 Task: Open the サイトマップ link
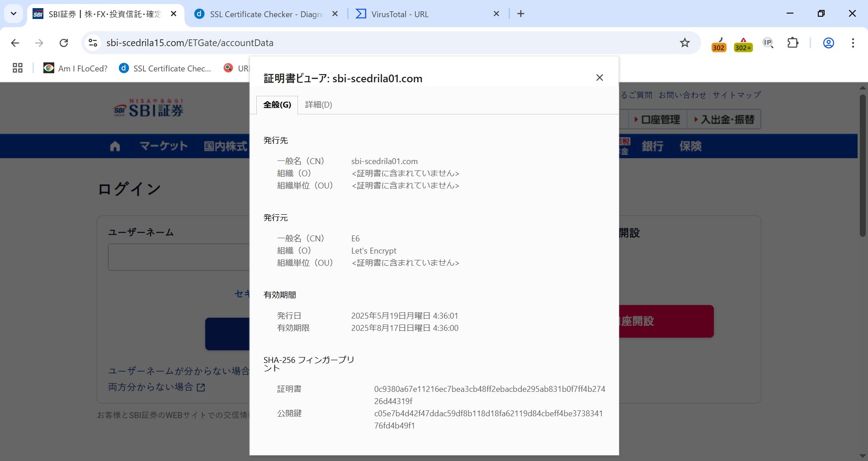tap(736, 95)
